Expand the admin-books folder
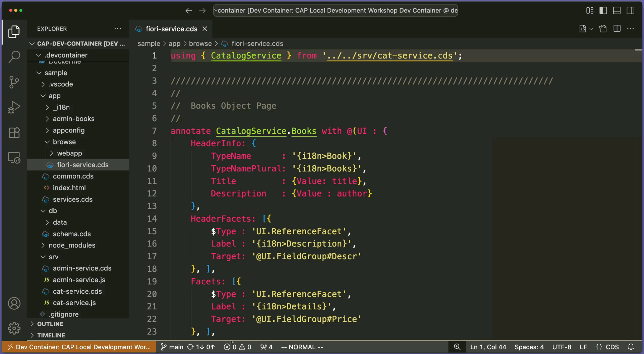644x354 pixels. [x=78, y=119]
